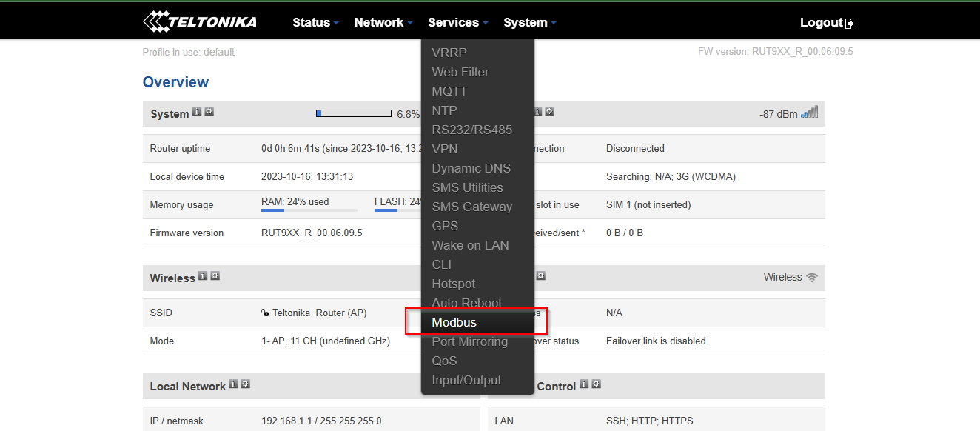Screen dimensions: 980x431
Task: Expand the System menu
Action: (526, 22)
